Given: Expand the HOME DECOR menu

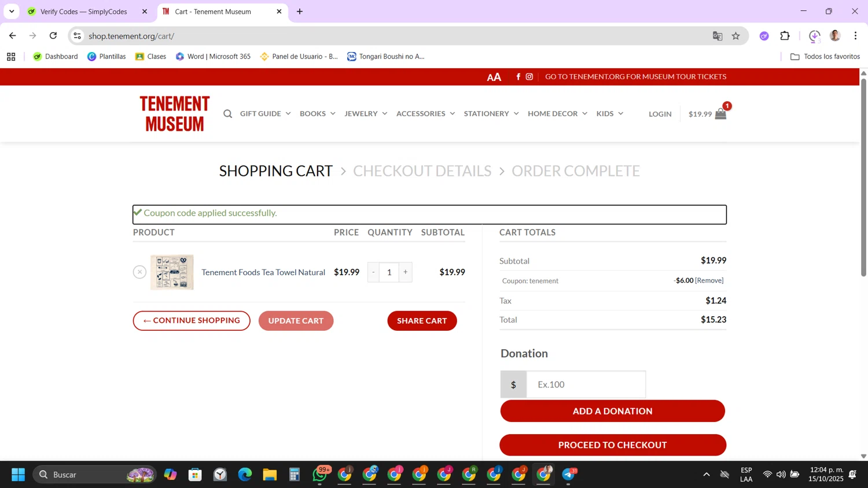Looking at the screenshot, I should (557, 114).
